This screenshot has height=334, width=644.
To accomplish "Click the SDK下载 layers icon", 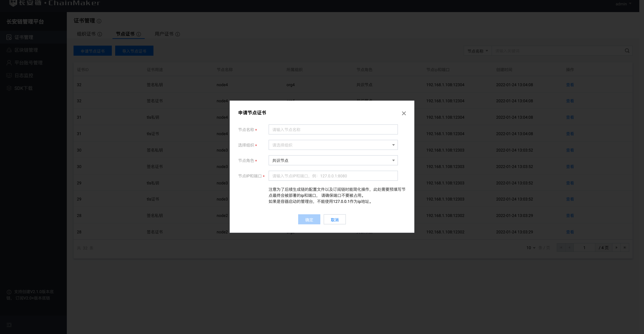I will (x=9, y=88).
